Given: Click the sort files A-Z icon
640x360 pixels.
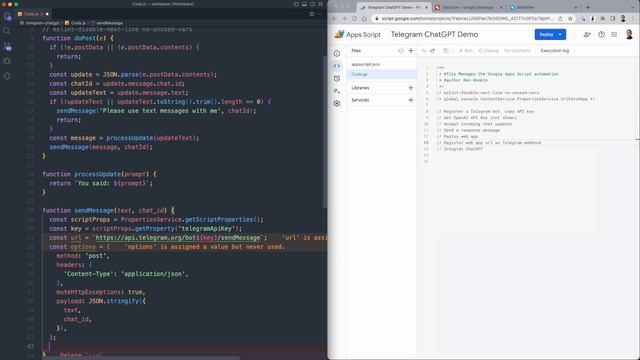Looking at the screenshot, I should pyautogui.click(x=400, y=51).
